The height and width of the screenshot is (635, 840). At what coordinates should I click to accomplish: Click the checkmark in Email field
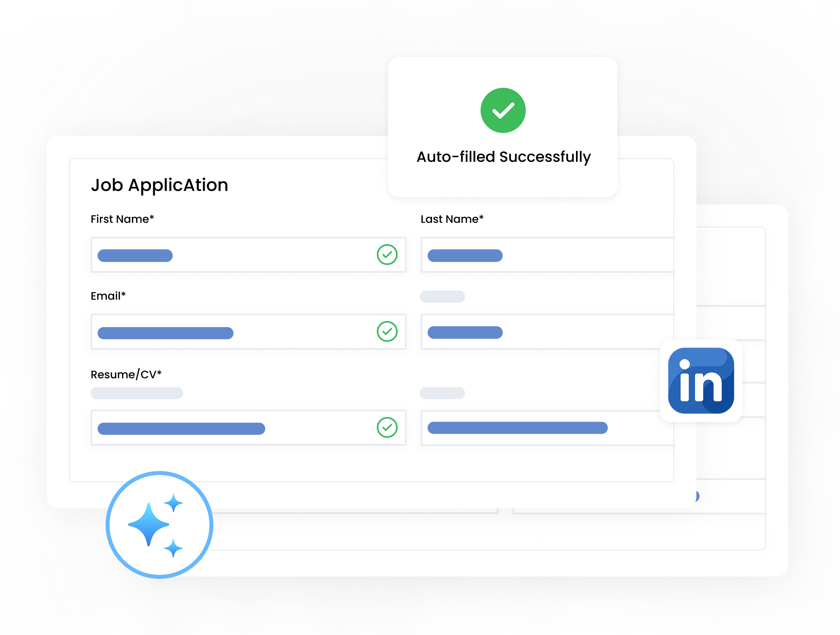coord(387,332)
